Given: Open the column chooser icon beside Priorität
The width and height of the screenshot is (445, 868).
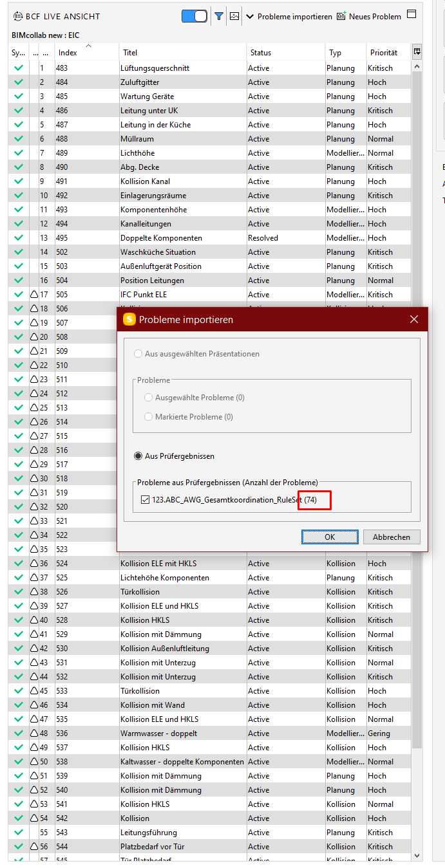Looking at the screenshot, I should coord(417,51).
